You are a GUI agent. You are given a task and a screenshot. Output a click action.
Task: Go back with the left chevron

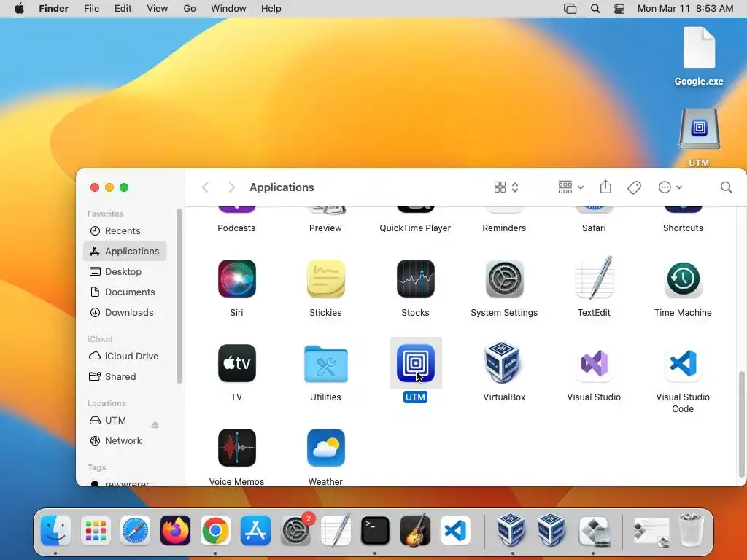(x=205, y=187)
